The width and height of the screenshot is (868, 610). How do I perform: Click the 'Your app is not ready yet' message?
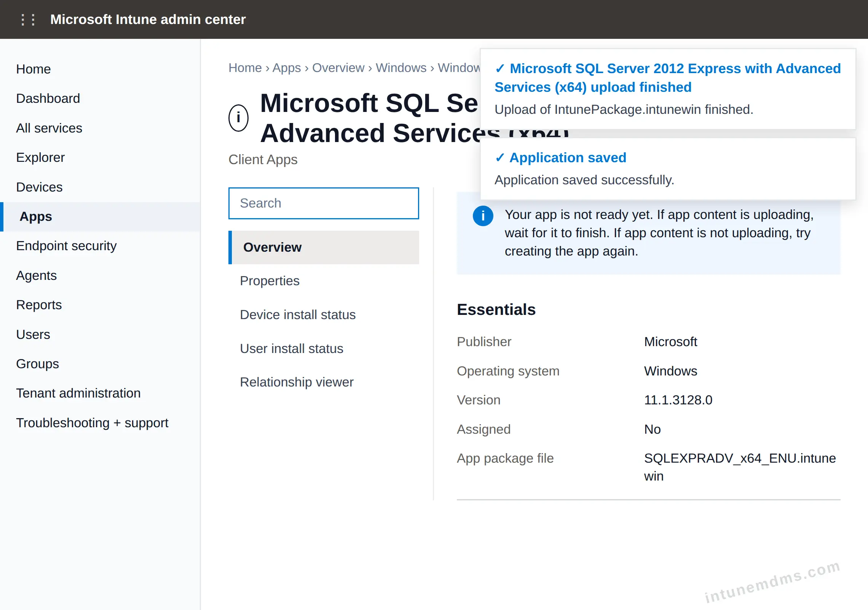pyautogui.click(x=659, y=233)
